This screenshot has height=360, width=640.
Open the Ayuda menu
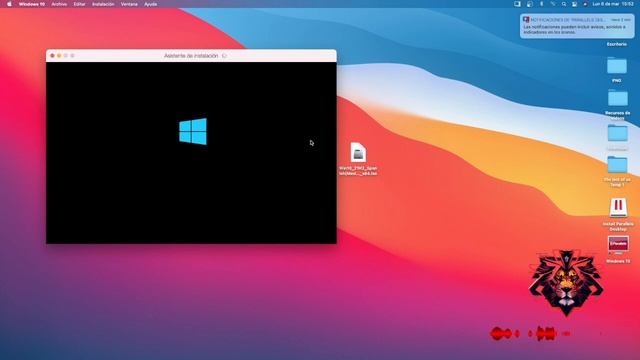pos(151,4)
